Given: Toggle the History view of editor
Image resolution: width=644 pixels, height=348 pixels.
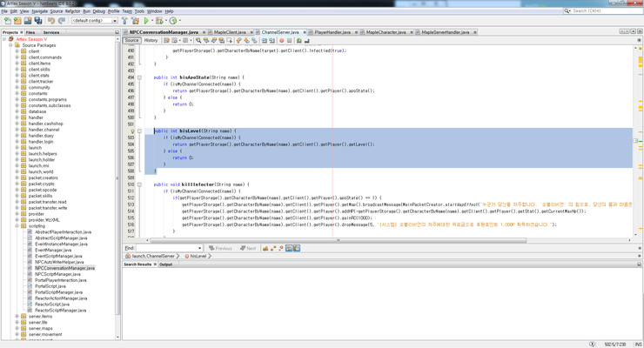Looking at the screenshot, I should click(x=151, y=40).
